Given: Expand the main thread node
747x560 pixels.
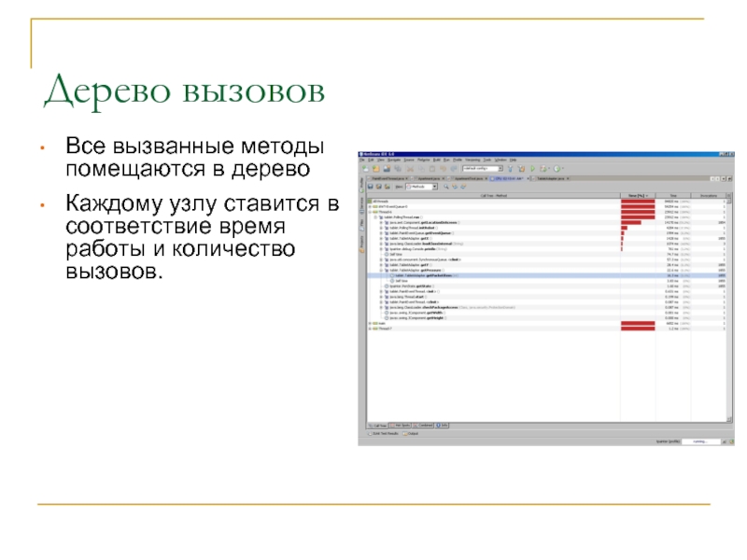Looking at the screenshot, I should pos(370,323).
